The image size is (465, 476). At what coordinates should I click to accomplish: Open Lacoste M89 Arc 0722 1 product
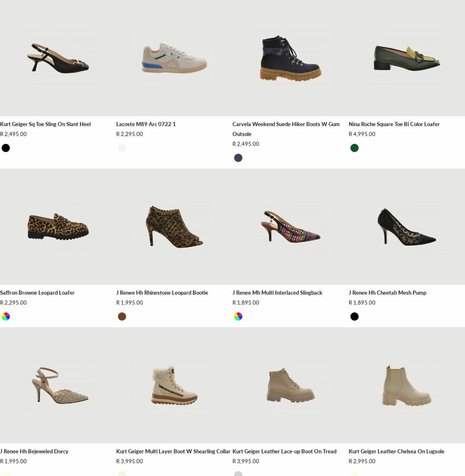(x=146, y=124)
